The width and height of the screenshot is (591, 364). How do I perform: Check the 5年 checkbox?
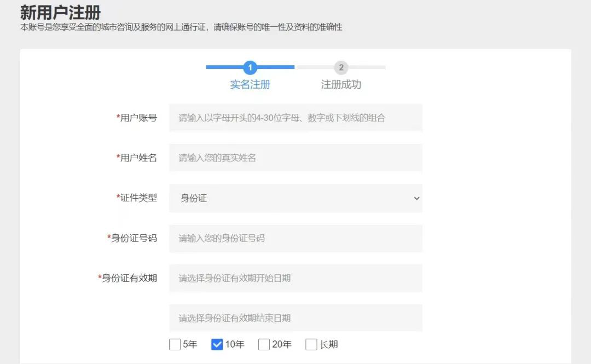(x=175, y=344)
